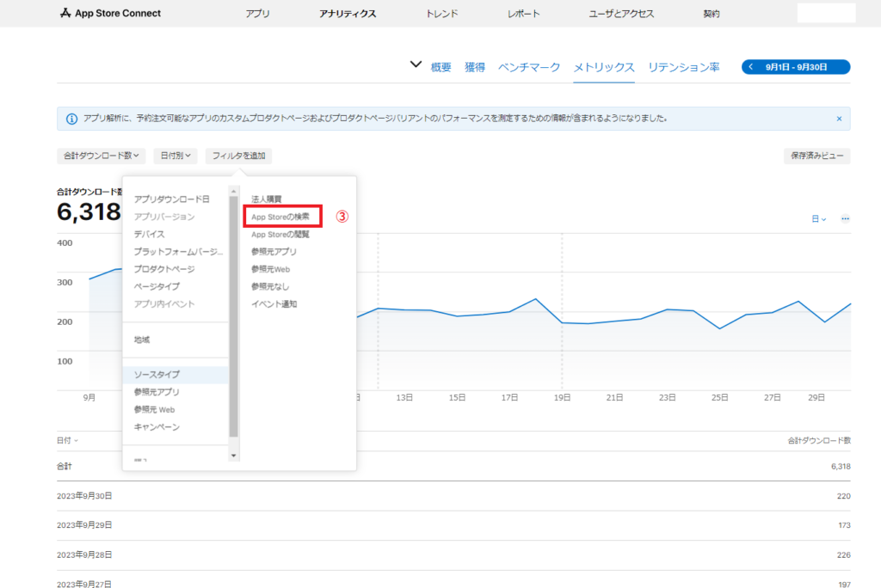Choose イベント通知 source type
The width and height of the screenshot is (881, 588).
[x=274, y=303]
